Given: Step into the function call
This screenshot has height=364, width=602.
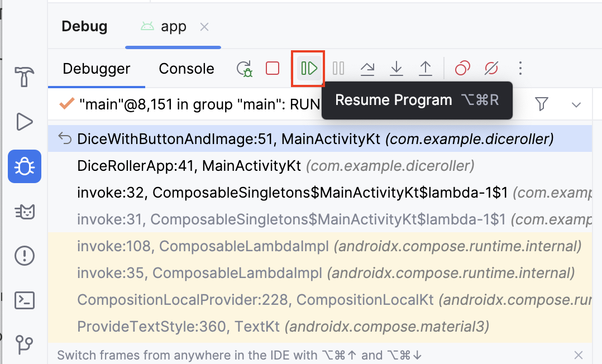Looking at the screenshot, I should pyautogui.click(x=396, y=69).
